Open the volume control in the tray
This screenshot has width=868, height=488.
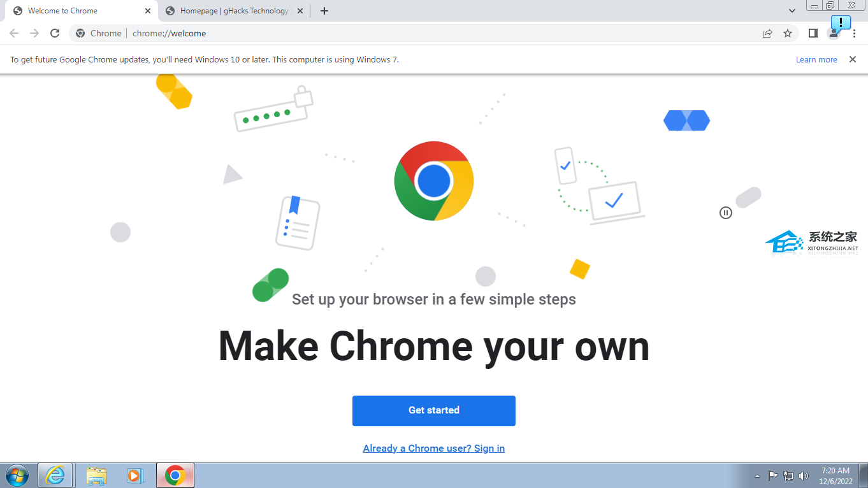point(804,475)
